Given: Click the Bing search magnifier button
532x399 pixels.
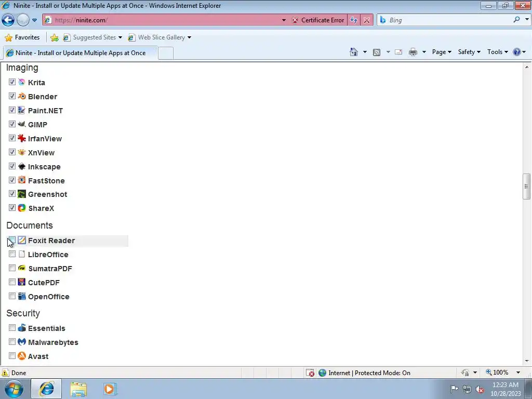Looking at the screenshot, I should 516,20.
